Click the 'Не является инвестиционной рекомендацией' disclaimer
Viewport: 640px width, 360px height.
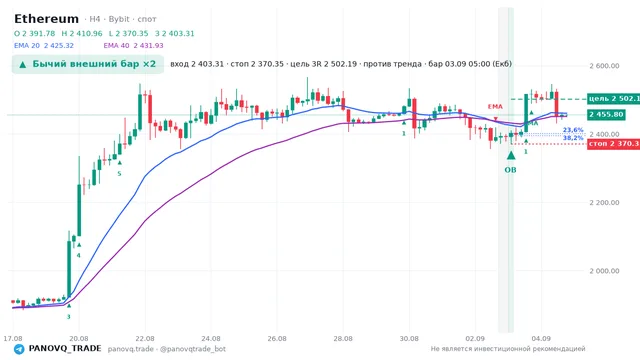point(508,349)
